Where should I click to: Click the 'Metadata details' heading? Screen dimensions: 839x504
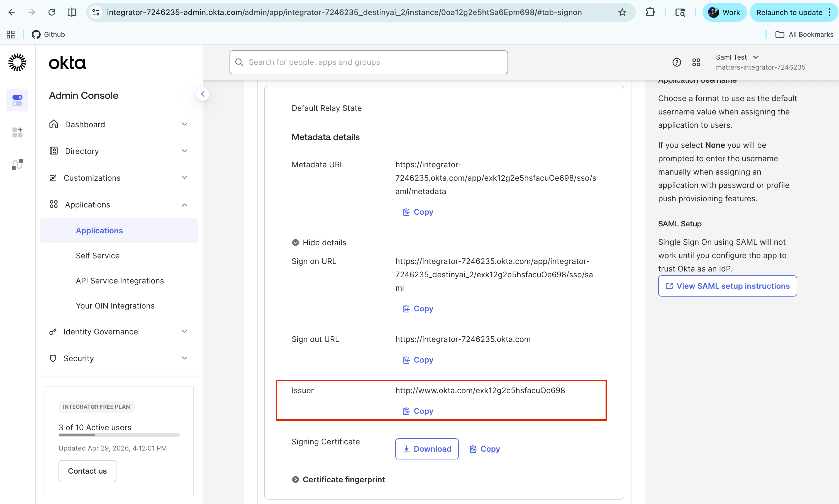(325, 137)
